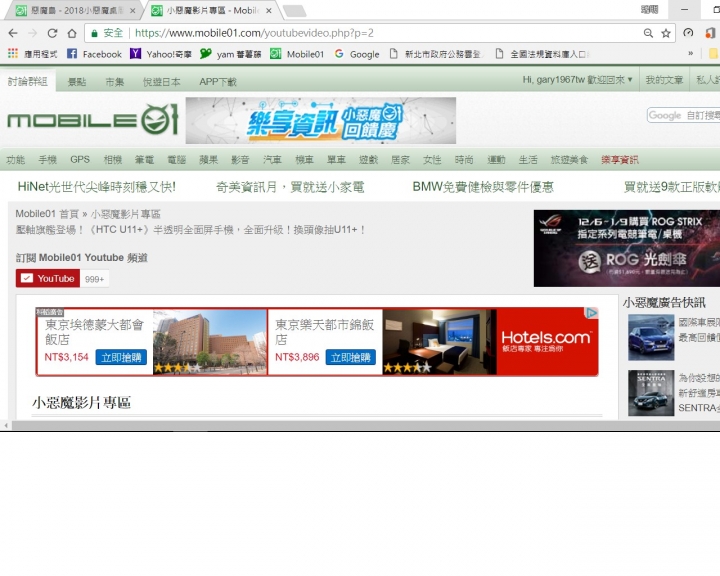
Task: Open the 時尚 category menu
Action: coord(464,159)
